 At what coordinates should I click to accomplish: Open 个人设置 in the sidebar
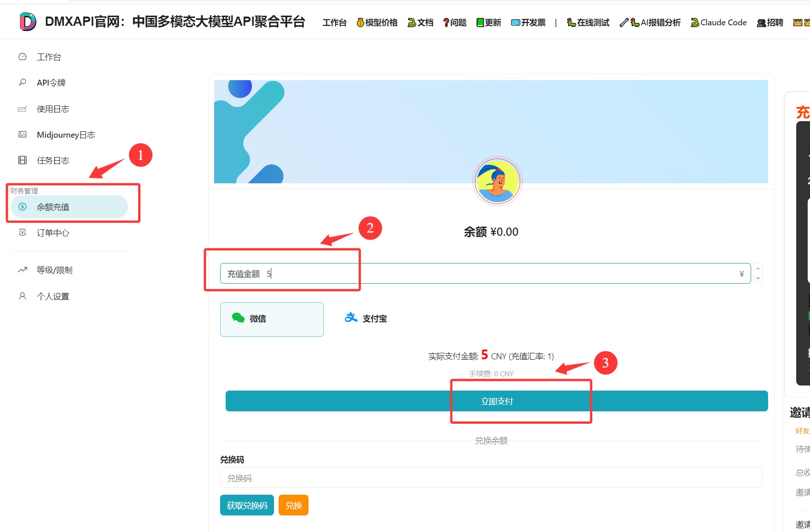[x=53, y=296]
